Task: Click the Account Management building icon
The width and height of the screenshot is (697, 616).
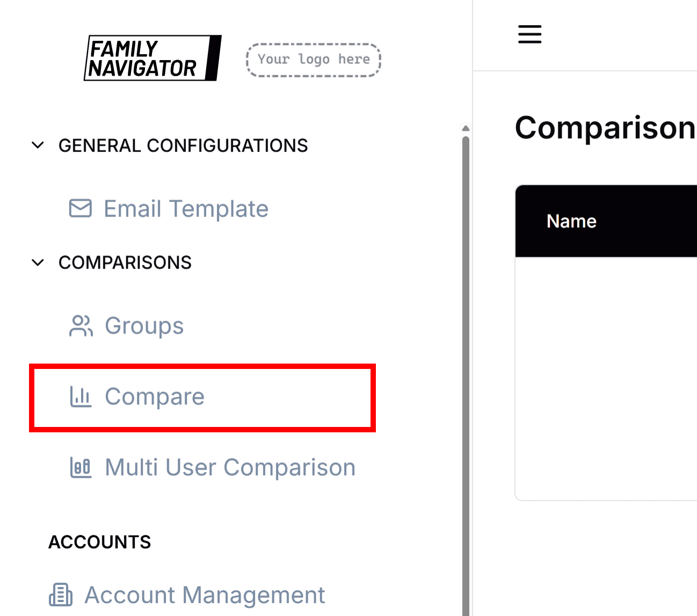Action: click(x=60, y=595)
